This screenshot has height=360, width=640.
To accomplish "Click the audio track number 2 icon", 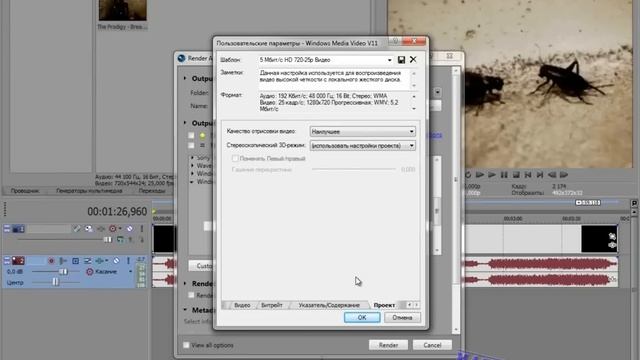I will [x=18, y=260].
